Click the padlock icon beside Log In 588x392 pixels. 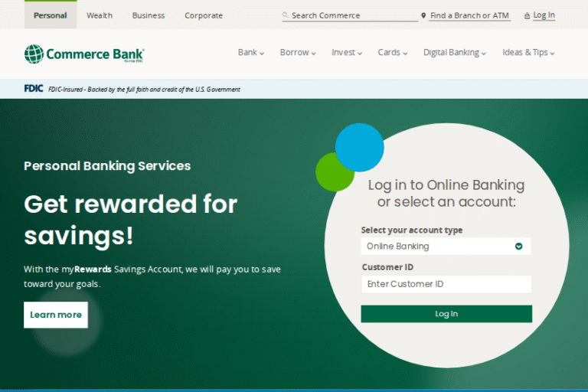coord(527,15)
